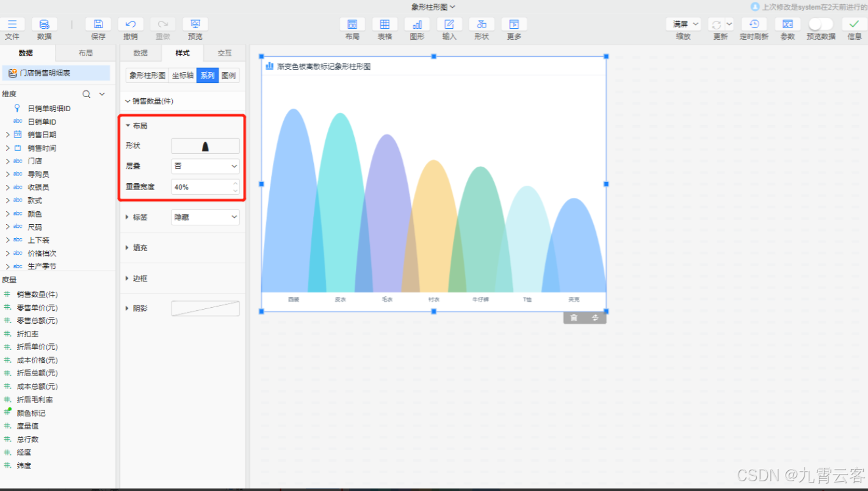The width and height of the screenshot is (868, 491).
Task: Click the 重做 redo icon
Action: [x=163, y=24]
